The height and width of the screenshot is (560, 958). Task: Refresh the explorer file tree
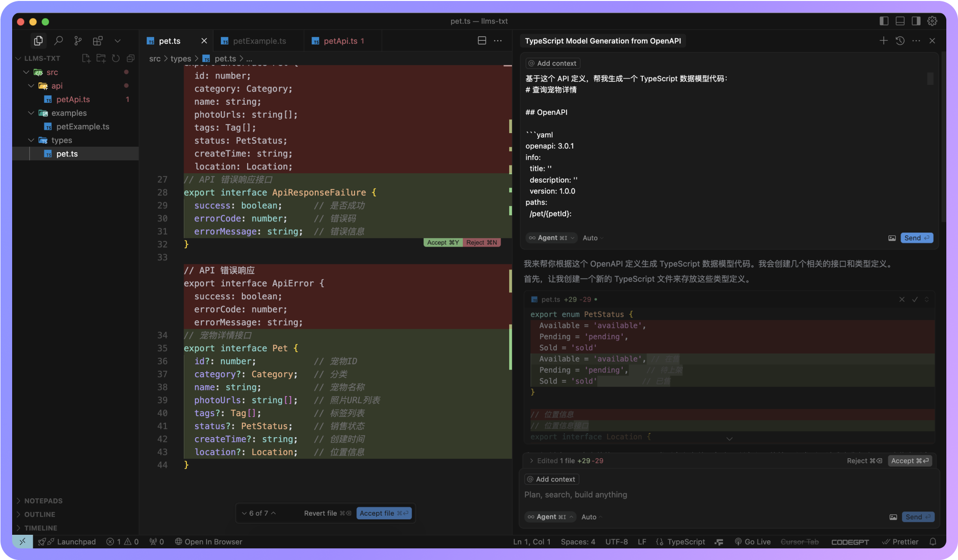pos(116,58)
